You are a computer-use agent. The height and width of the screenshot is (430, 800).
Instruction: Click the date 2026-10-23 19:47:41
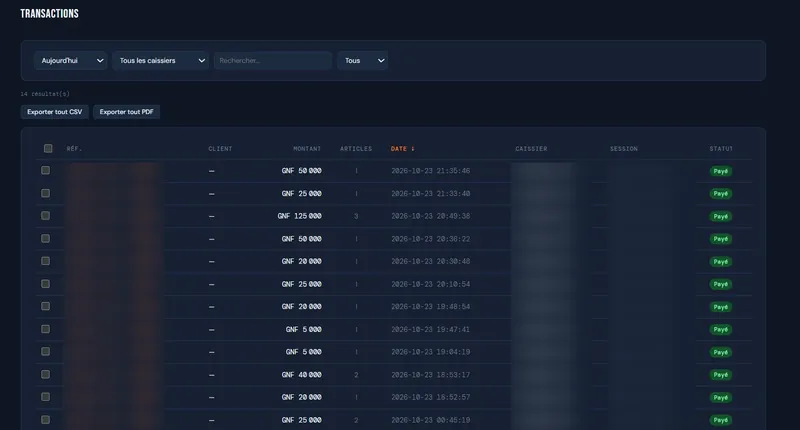click(x=431, y=330)
